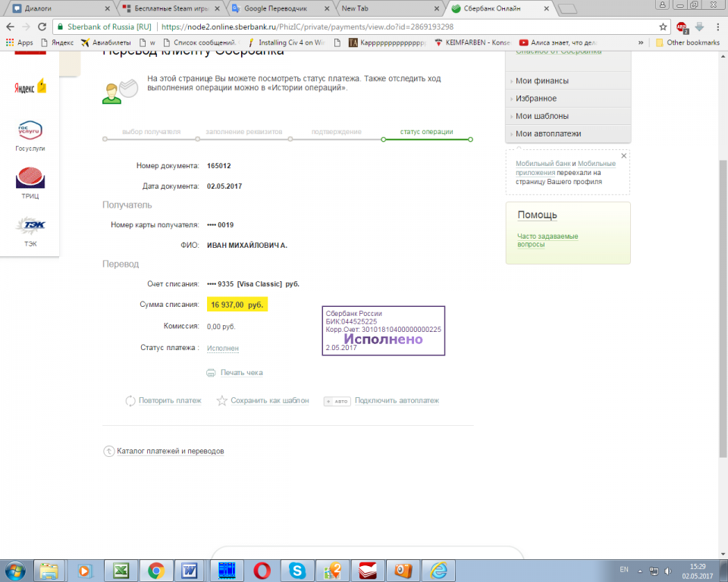Click the EN language indicator in taskbar

(x=624, y=569)
